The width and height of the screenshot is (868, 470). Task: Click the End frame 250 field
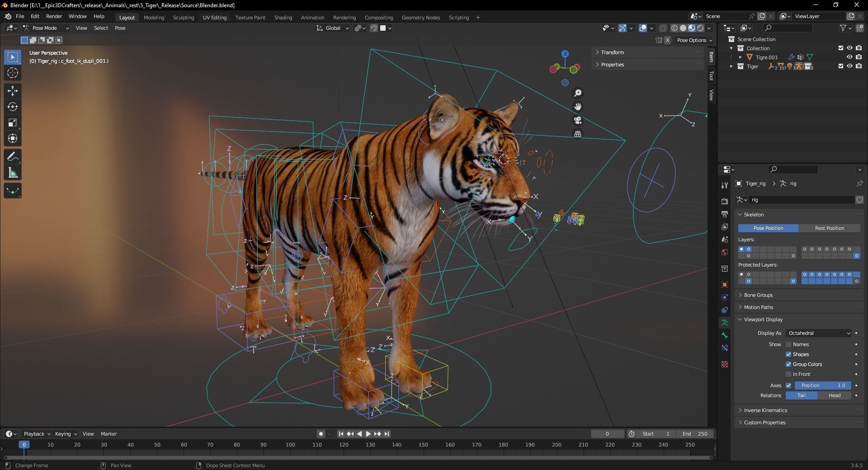(695, 434)
